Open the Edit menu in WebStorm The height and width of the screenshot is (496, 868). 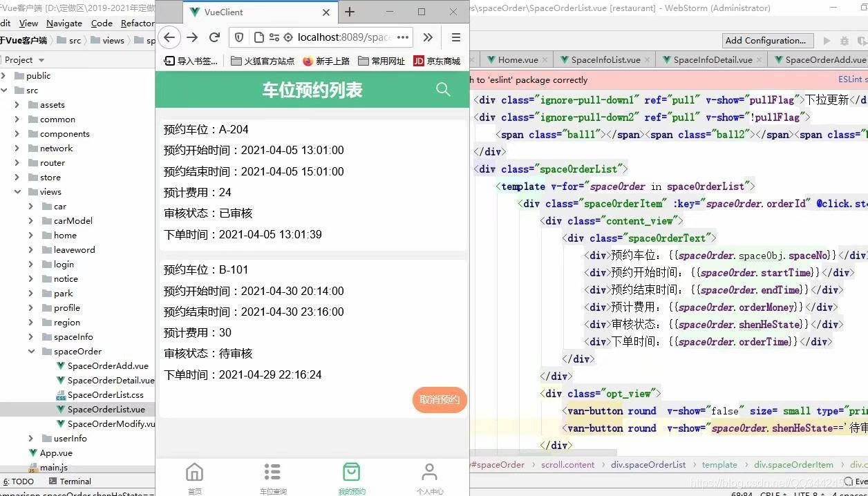[5, 23]
